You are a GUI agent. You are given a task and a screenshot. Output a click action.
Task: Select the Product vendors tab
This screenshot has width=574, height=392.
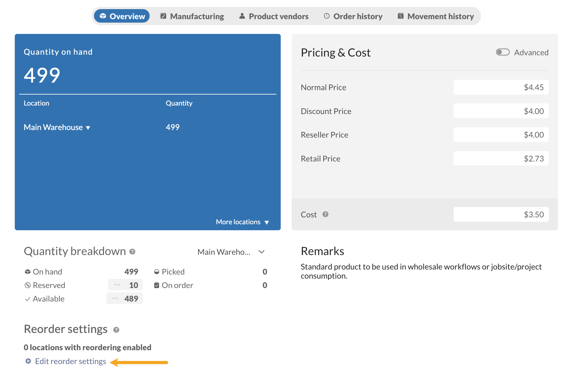[274, 16]
